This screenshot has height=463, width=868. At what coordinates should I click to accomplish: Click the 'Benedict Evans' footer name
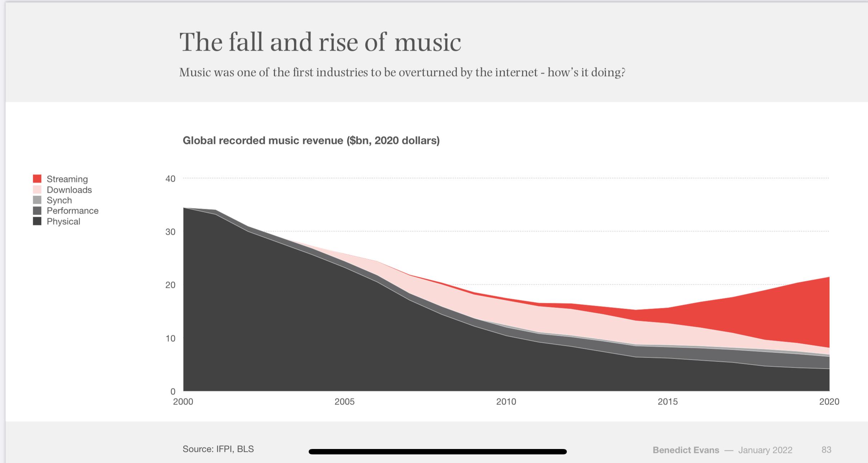coord(686,450)
